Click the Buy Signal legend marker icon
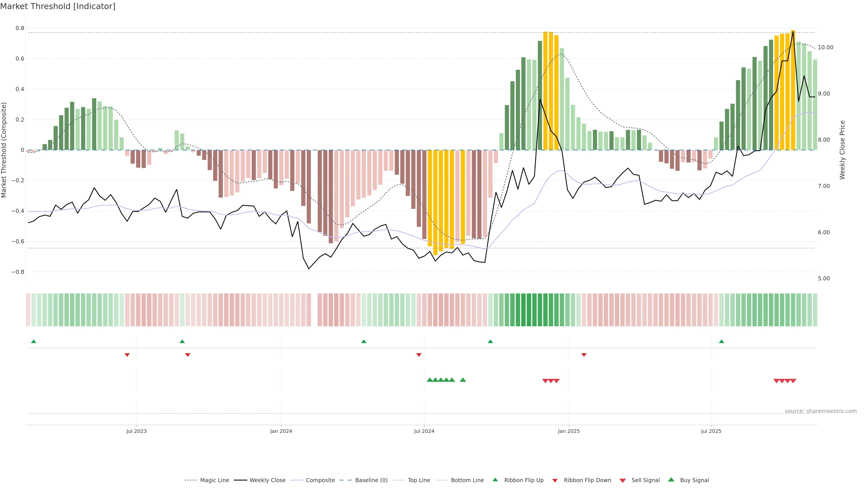This screenshot has height=488, width=868. pos(671,480)
